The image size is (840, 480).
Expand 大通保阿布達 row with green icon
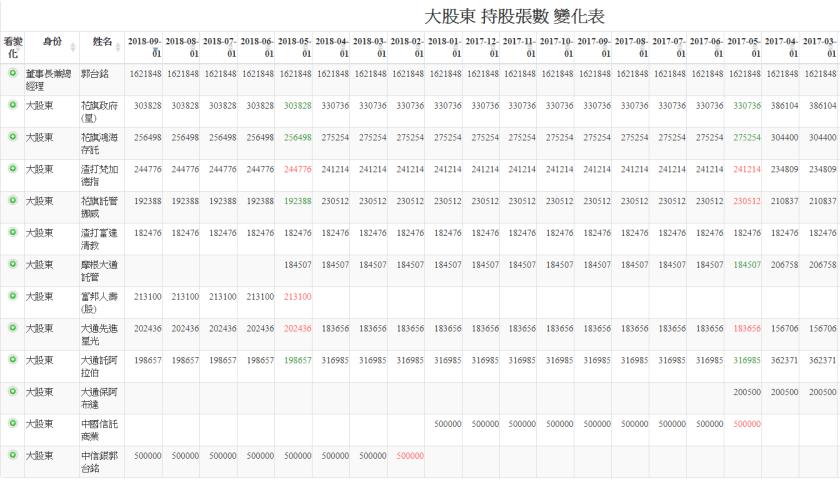pos(12,391)
